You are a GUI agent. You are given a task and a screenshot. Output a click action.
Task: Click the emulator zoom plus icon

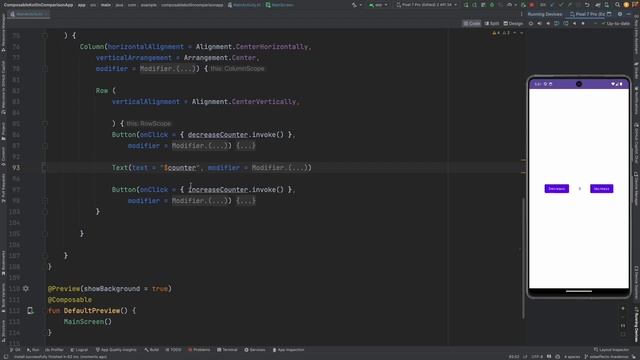tap(623, 308)
